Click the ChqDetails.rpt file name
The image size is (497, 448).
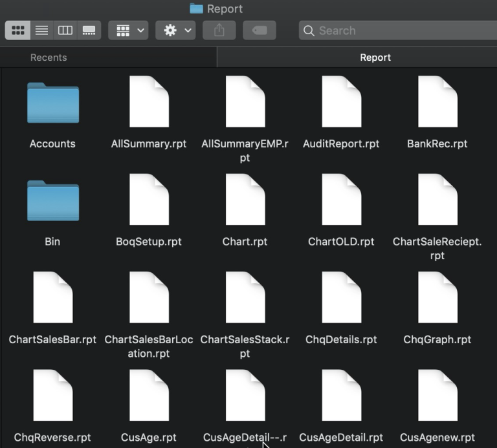coord(341,340)
